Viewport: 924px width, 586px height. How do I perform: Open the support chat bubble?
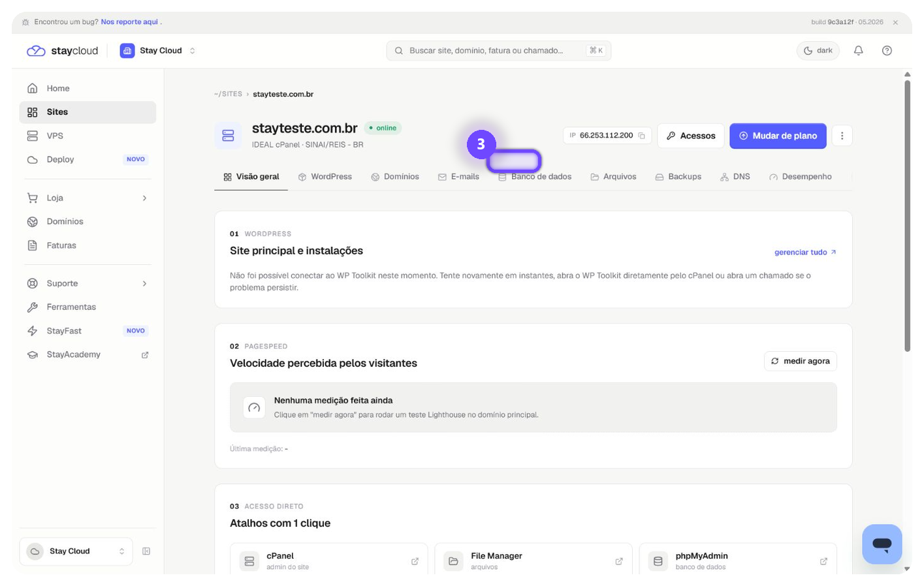[x=882, y=544]
